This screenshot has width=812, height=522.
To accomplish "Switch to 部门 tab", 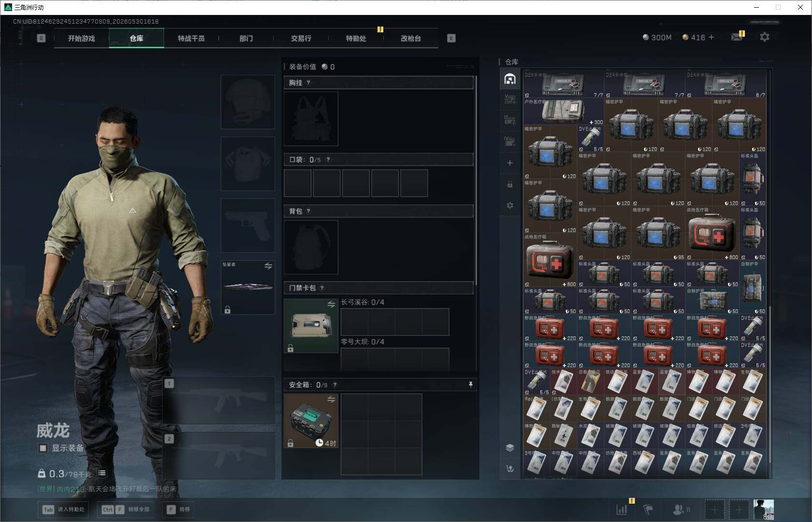I will click(246, 38).
